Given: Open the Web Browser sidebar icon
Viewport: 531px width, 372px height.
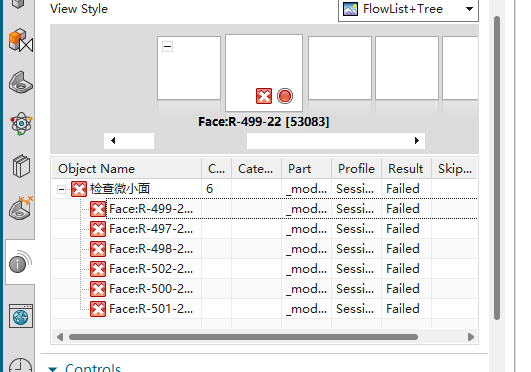Looking at the screenshot, I should pos(21,316).
